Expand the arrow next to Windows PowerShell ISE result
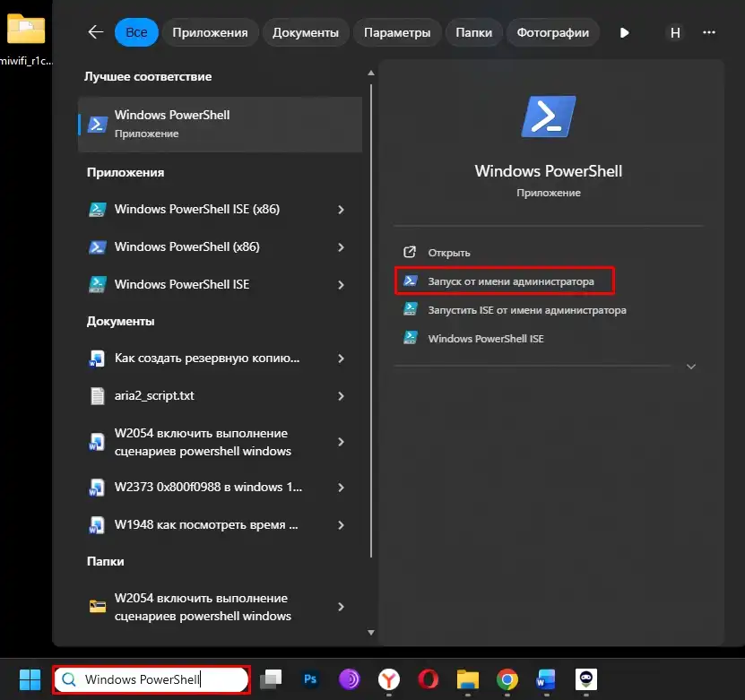This screenshot has width=745, height=700. point(340,284)
